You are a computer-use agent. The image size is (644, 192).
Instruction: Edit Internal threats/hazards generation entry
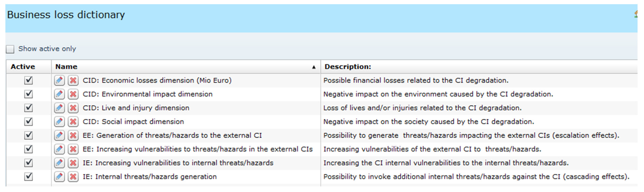(59, 177)
